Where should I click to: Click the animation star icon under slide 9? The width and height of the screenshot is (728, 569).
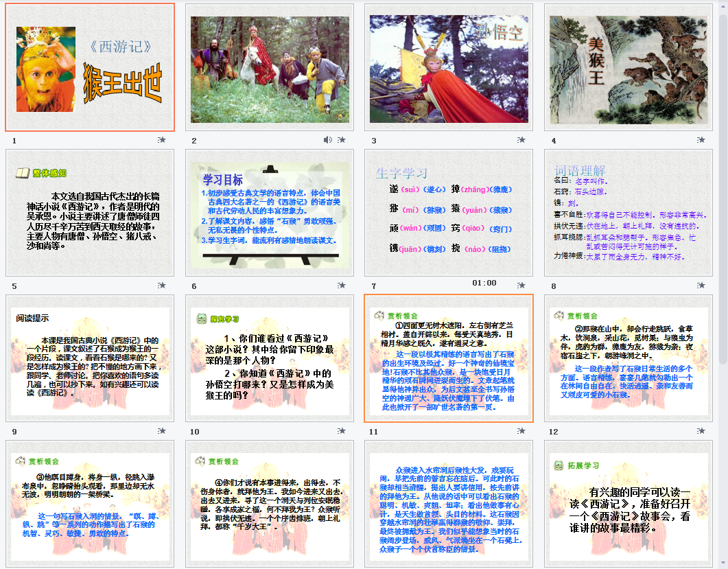(161, 430)
